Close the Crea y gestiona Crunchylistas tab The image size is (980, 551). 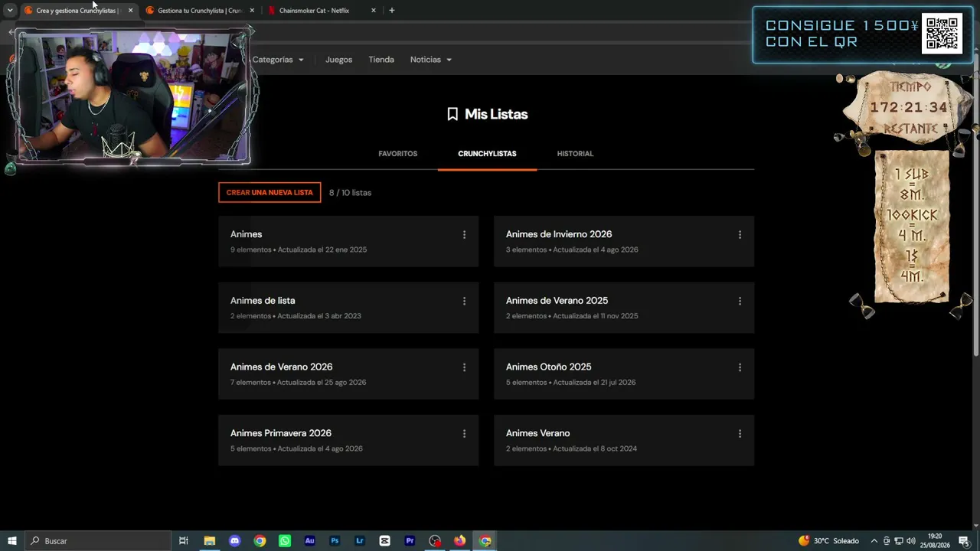coord(130,11)
